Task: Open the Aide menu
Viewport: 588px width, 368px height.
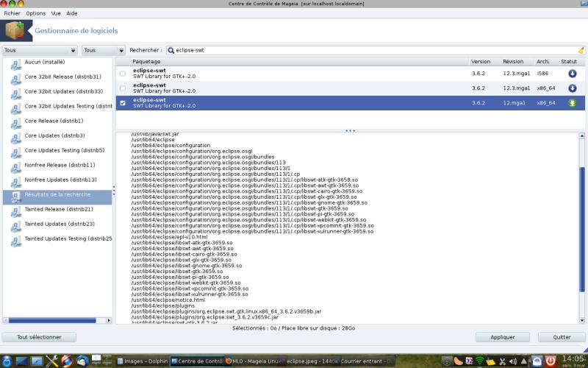Action: [71, 13]
